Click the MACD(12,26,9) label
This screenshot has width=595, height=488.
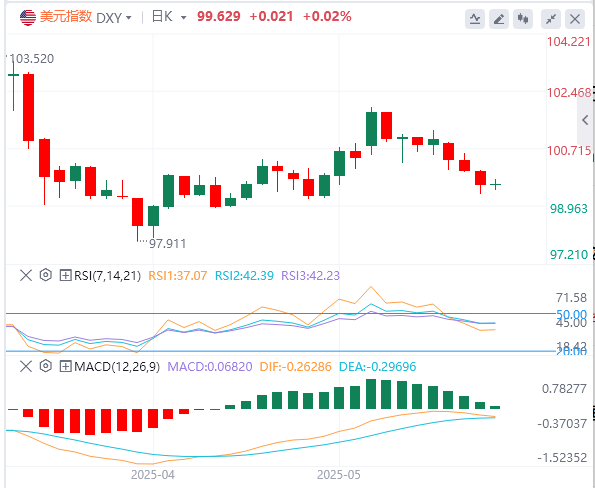[x=117, y=367]
